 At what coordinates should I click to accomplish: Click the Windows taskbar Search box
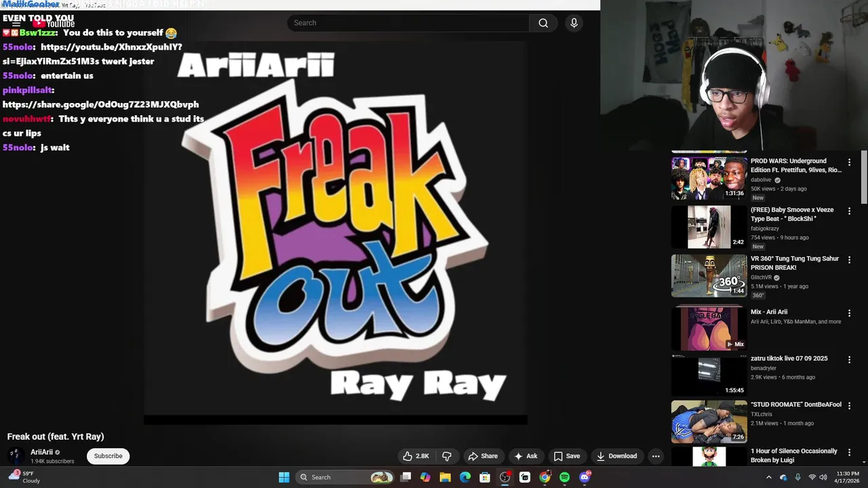pos(346,477)
